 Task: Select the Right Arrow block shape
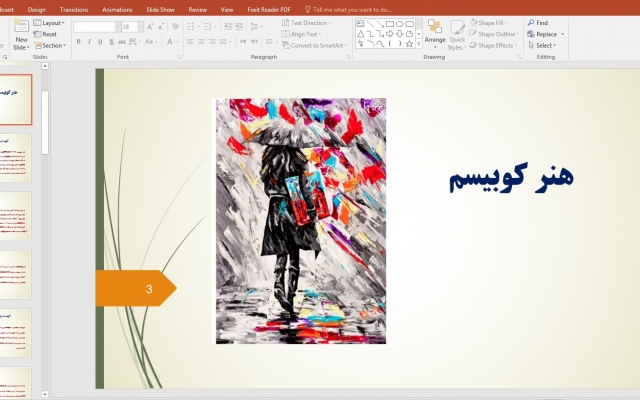pos(390,34)
